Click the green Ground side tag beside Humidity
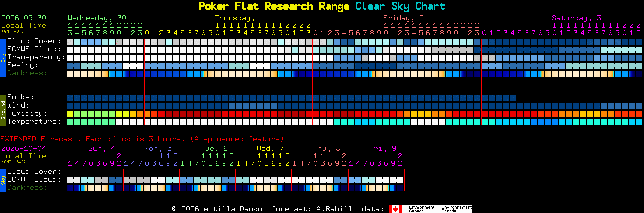Screen dimensions: 644x213 click(x=3, y=110)
